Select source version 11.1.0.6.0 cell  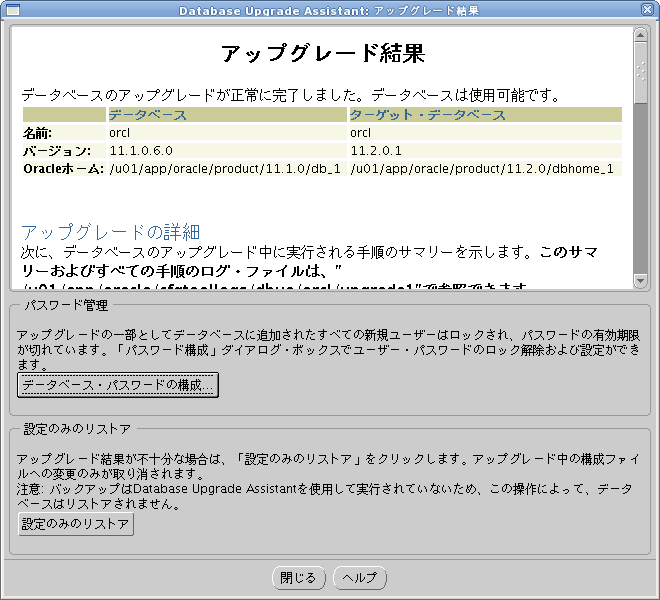click(227, 151)
